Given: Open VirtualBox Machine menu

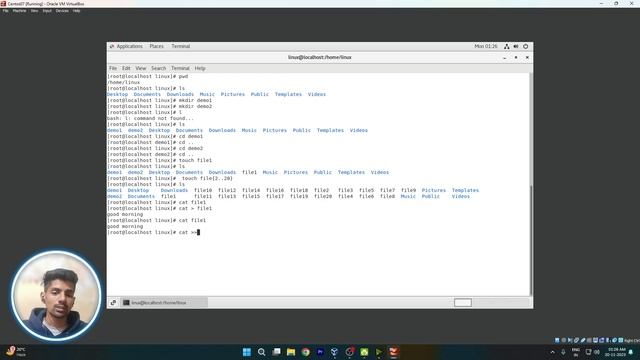Looking at the screenshot, I should pyautogui.click(x=19, y=11).
